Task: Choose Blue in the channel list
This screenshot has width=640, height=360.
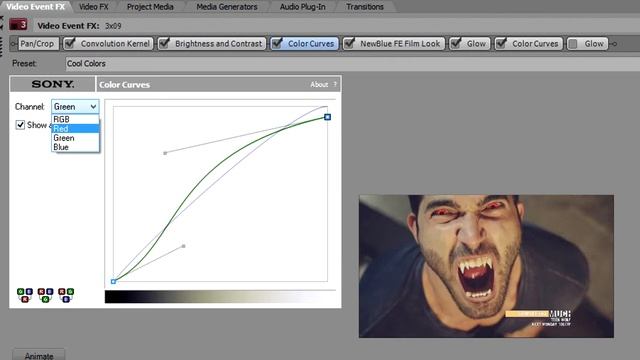Action: click(x=75, y=147)
